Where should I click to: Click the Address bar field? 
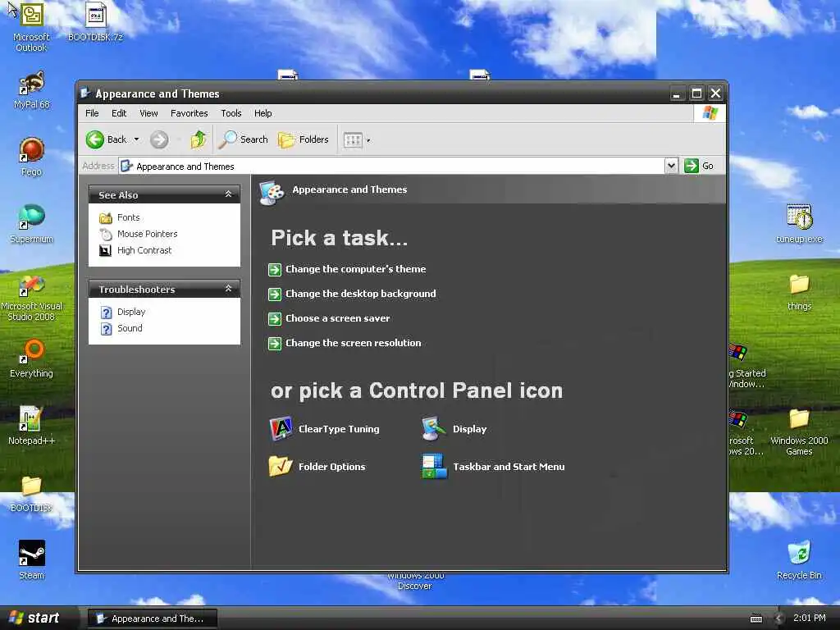pyautogui.click(x=392, y=166)
